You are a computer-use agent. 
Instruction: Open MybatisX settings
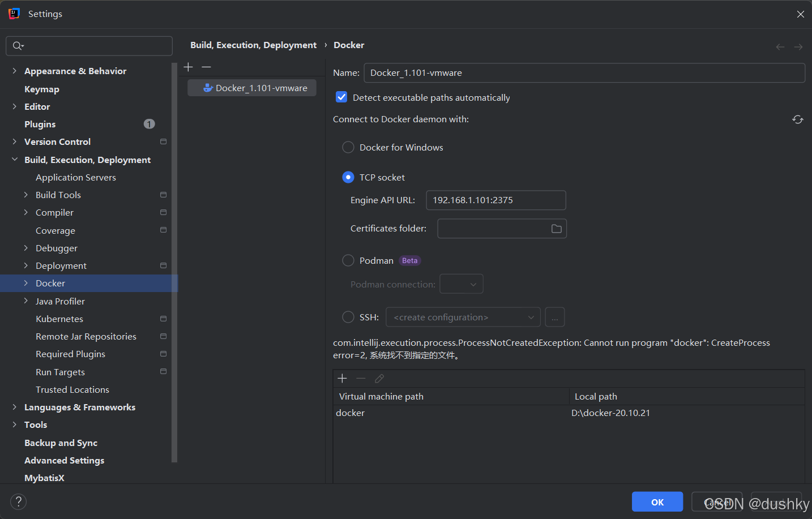pyautogui.click(x=45, y=478)
